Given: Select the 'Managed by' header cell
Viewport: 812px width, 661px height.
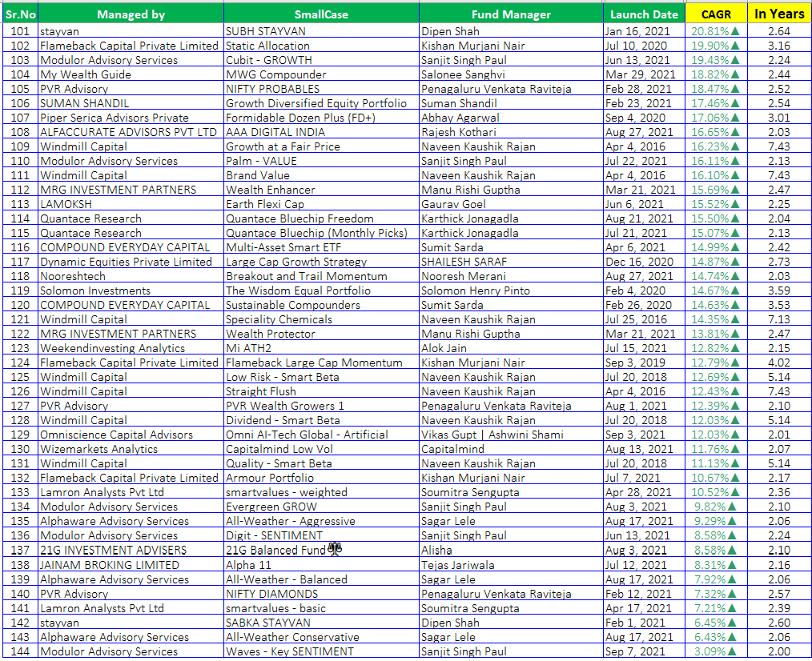Looking at the screenshot, I should pos(131,14).
